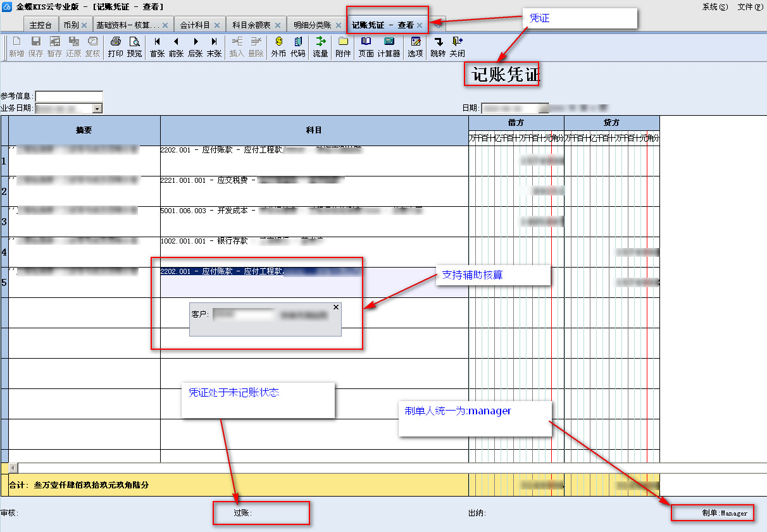Click the 打印 (Print) toolbar icon
This screenshot has width=767, height=532.
point(115,47)
